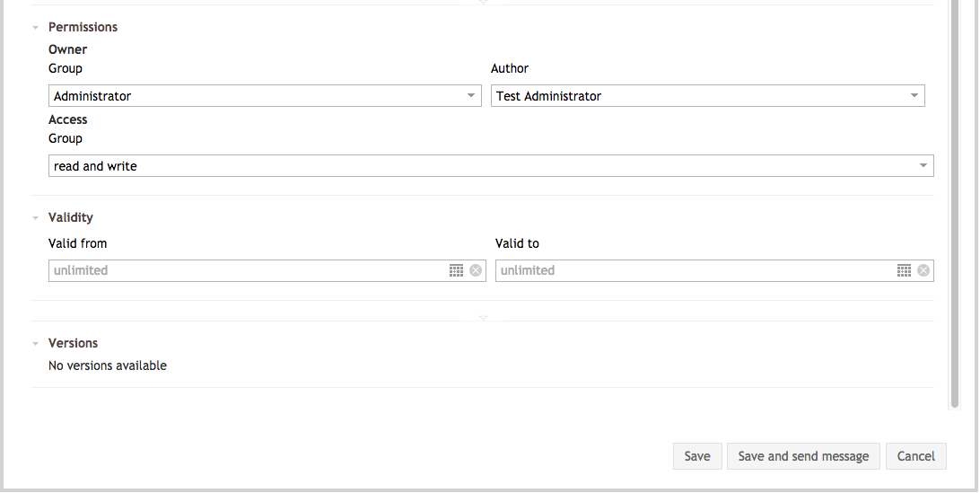This screenshot has height=493, width=980.
Task: Click the divider chevron above Versions
Action: [483, 318]
